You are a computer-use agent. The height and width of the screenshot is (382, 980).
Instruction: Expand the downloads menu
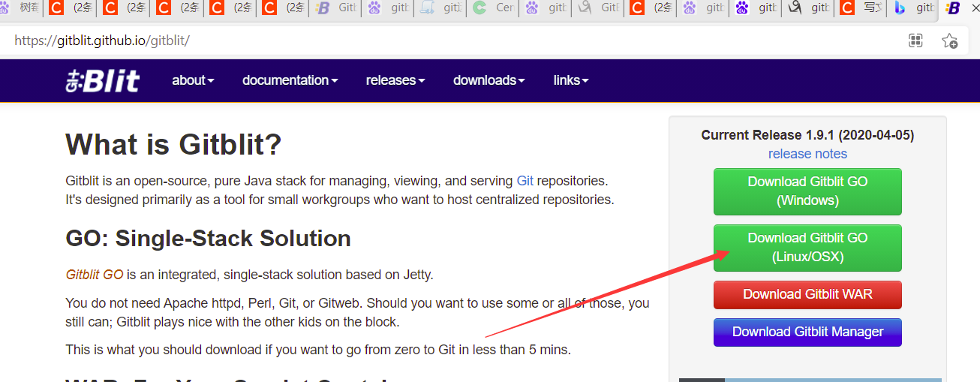coord(488,80)
